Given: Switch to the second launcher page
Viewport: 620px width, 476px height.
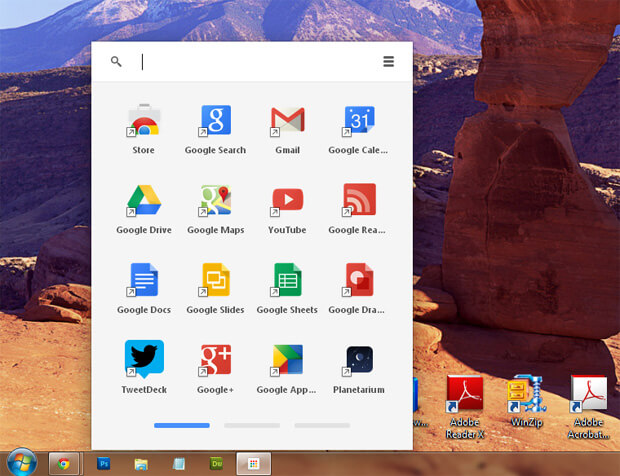Looking at the screenshot, I should tap(252, 425).
